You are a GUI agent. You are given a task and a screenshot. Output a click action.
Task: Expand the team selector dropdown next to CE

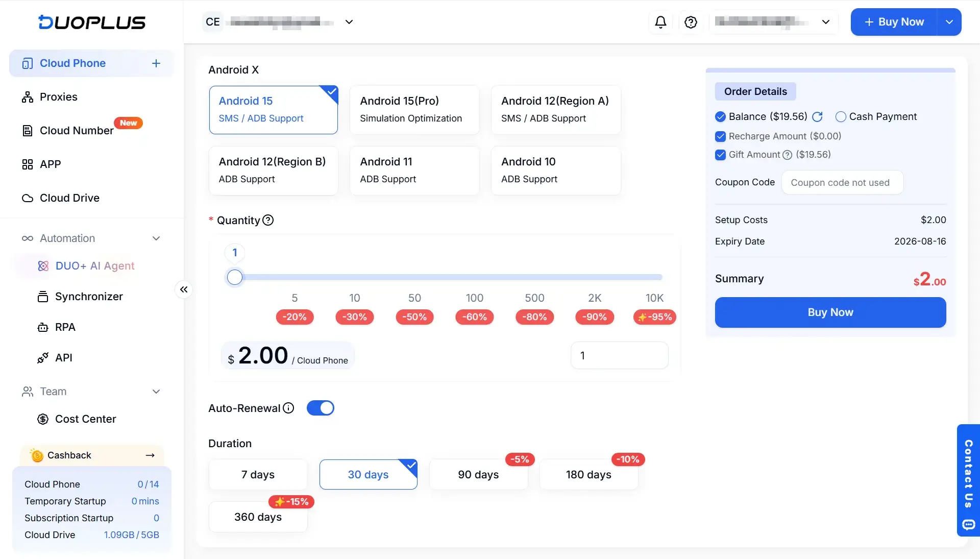(349, 22)
